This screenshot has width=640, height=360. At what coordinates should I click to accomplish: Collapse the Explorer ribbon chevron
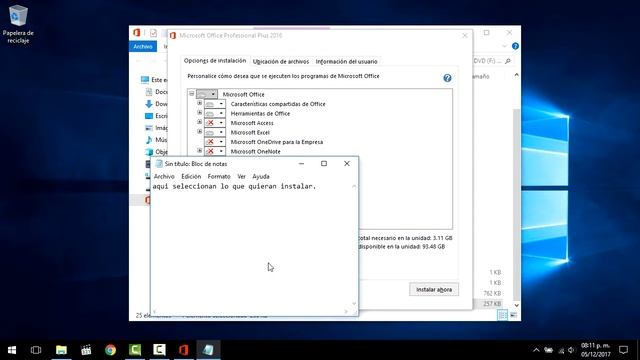pos(504,46)
